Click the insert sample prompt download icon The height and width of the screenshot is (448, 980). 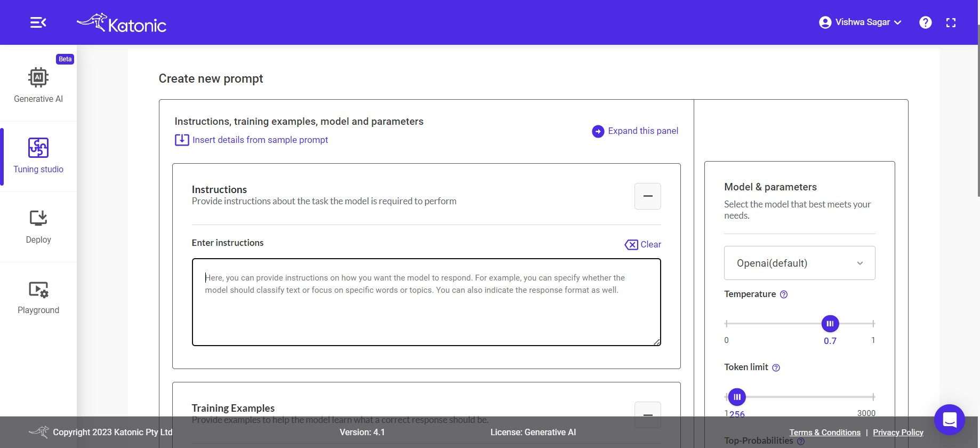182,140
